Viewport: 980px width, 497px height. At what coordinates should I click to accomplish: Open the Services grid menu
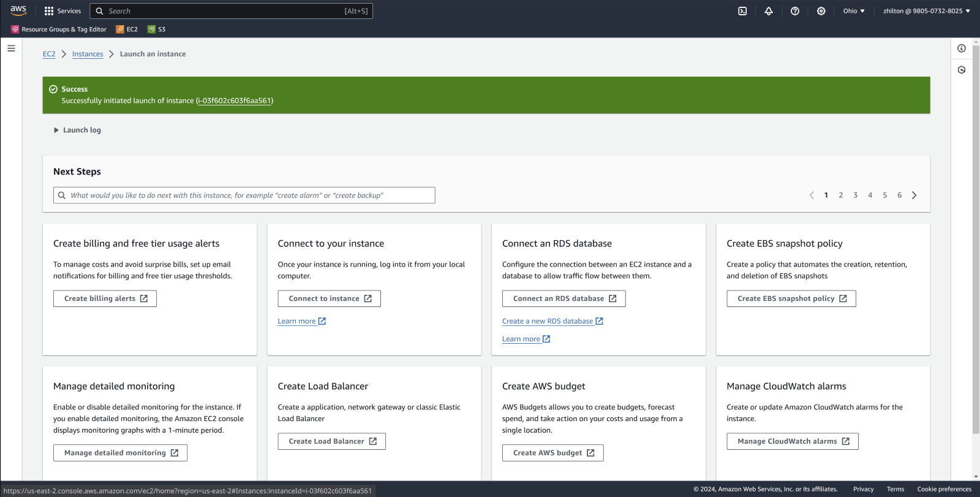(x=62, y=11)
